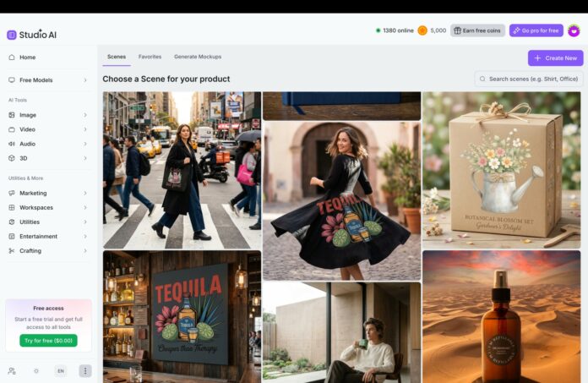Select the Image tools icon
Image resolution: width=588 pixels, height=383 pixels.
(12, 115)
